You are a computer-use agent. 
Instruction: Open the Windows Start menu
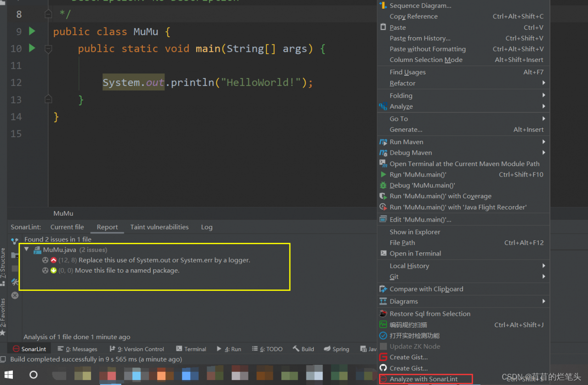click(x=9, y=374)
